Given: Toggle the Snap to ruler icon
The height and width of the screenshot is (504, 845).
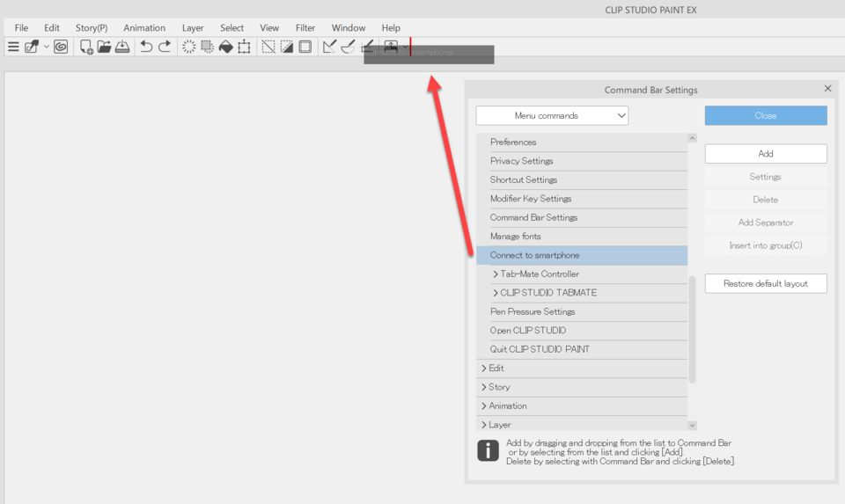Looking at the screenshot, I should click(329, 47).
